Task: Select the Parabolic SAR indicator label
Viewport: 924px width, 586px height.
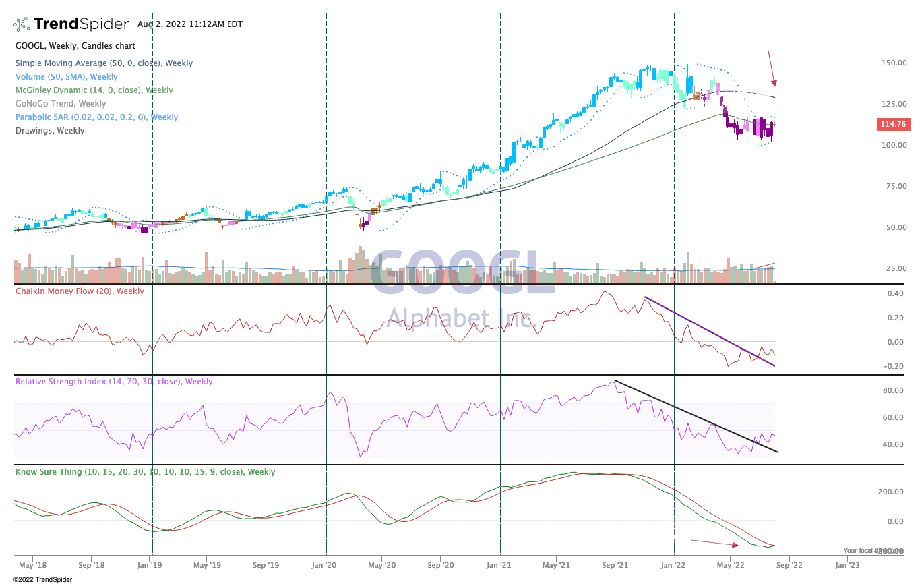Action: click(96, 117)
